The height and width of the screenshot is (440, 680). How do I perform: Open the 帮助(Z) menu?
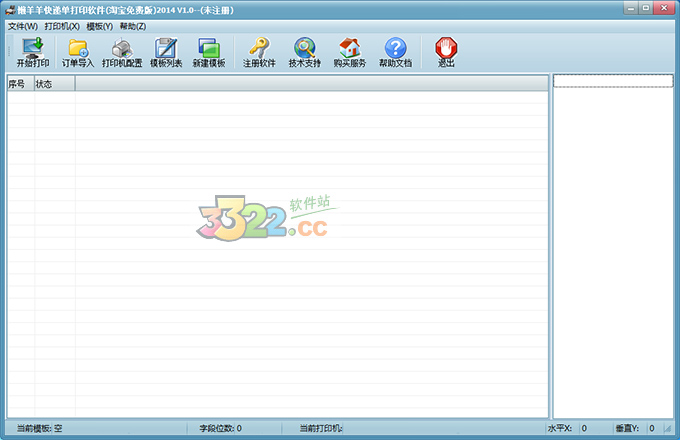point(132,26)
